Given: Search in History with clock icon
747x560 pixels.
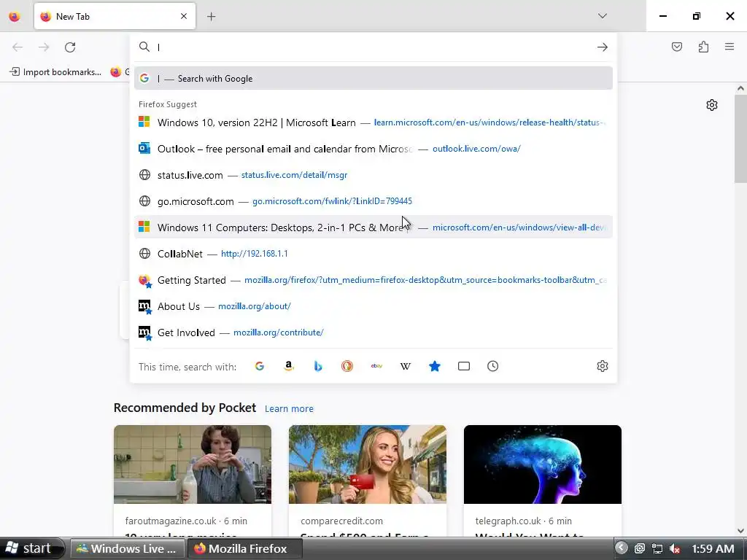Looking at the screenshot, I should pos(492,366).
